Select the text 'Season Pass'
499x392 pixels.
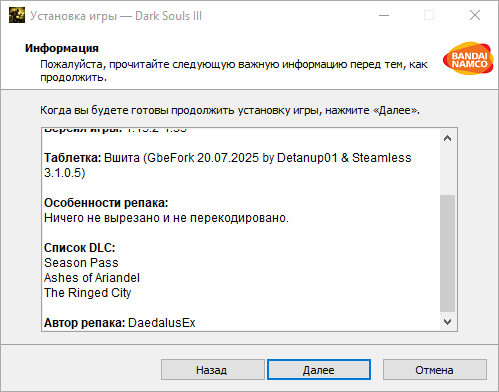point(81,263)
